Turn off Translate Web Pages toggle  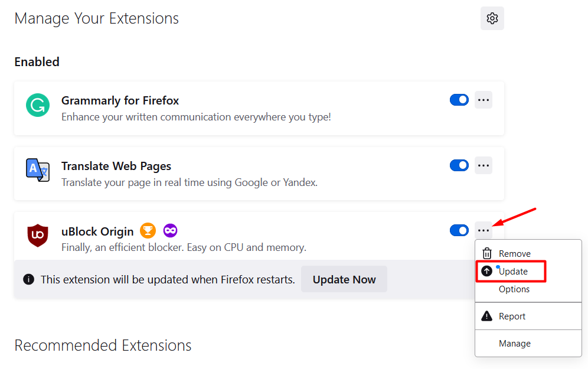[459, 165]
